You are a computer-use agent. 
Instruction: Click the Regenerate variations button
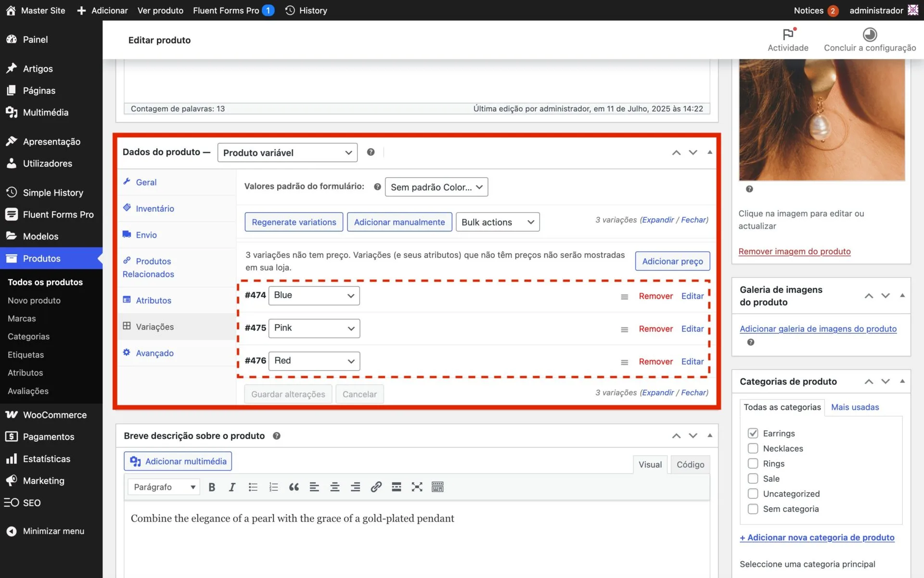pos(294,222)
